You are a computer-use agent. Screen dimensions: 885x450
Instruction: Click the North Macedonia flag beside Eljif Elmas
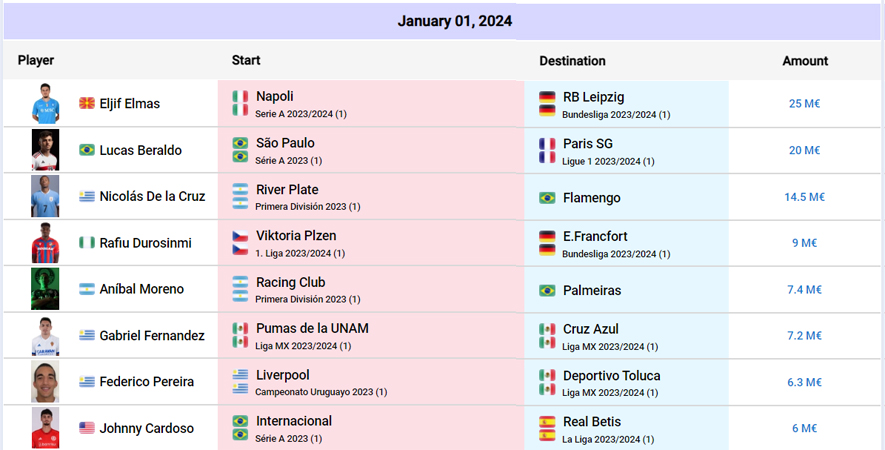click(86, 103)
